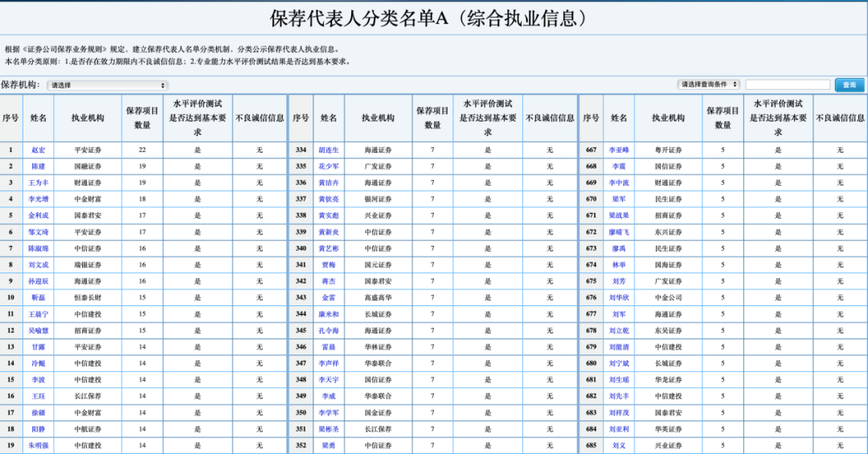
Task: Select the 高盛高华 cell in row 343
Action: [378, 298]
